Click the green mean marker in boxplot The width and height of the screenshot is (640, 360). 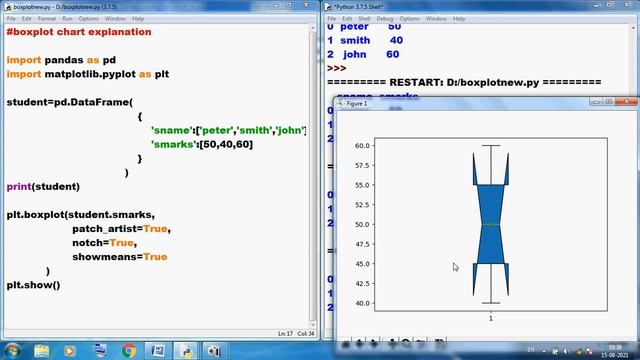pos(491,225)
